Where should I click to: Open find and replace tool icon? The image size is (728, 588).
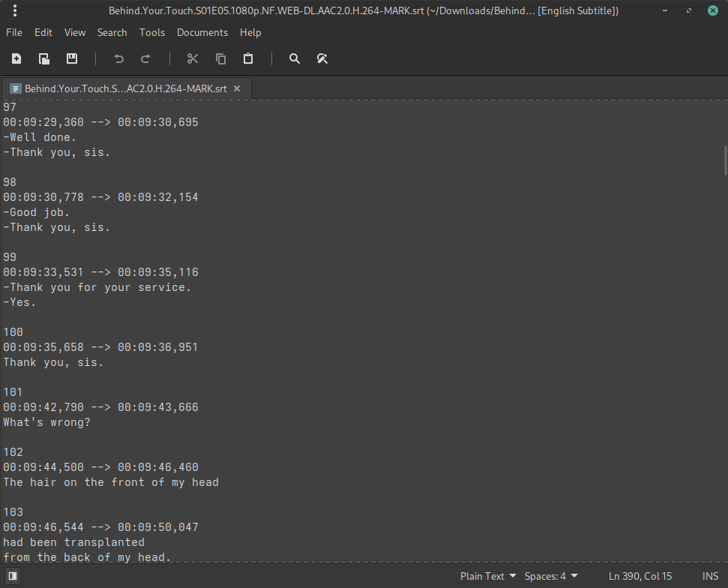(x=322, y=58)
